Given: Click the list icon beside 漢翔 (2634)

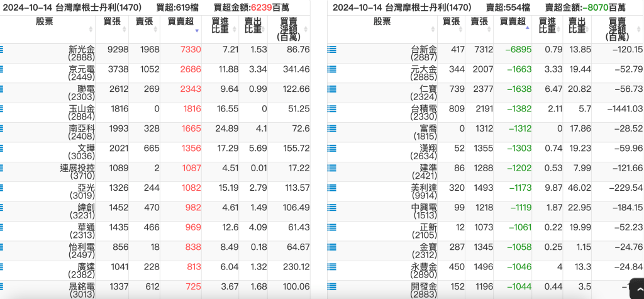Looking at the screenshot, I should [332, 149].
